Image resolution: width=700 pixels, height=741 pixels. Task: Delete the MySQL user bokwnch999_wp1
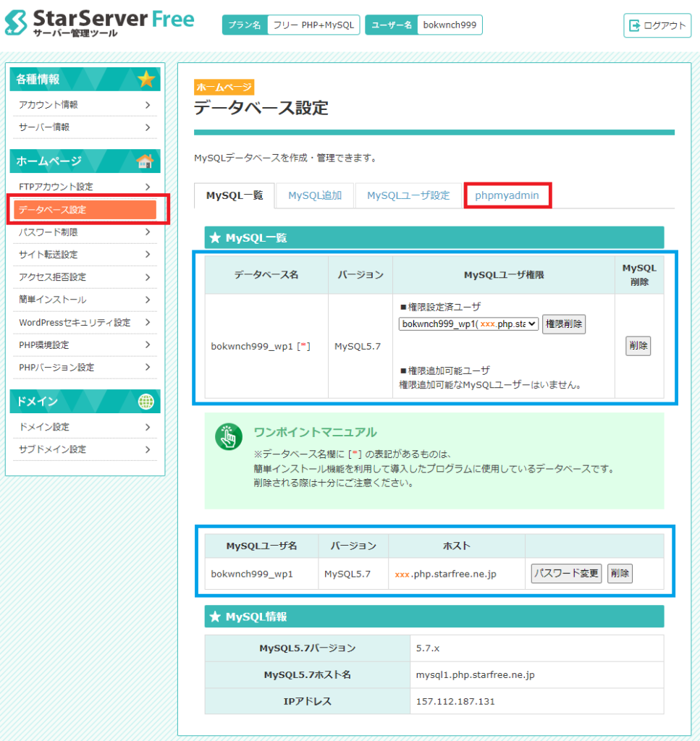(620, 574)
